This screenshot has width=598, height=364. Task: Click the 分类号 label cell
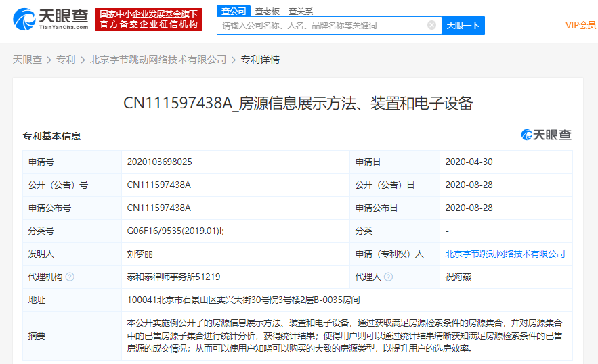[72, 231]
